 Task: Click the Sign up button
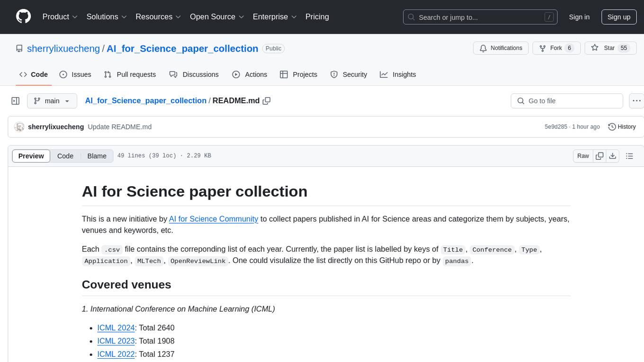pos(619,17)
